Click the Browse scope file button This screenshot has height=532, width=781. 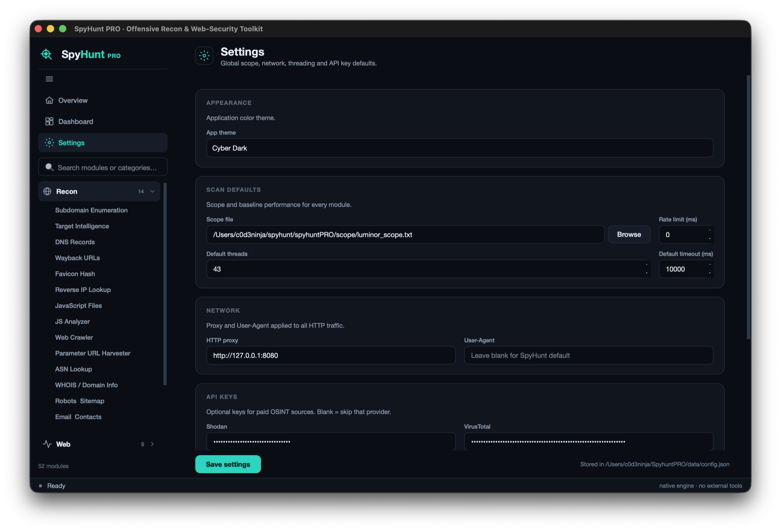(629, 234)
